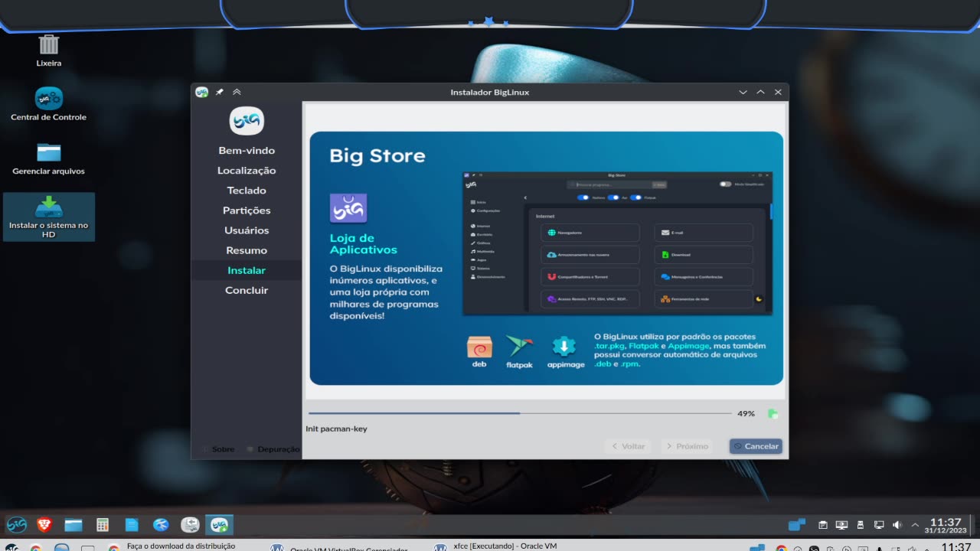
Task: Click the 'Instalador BigLinux' title text
Action: (x=490, y=92)
